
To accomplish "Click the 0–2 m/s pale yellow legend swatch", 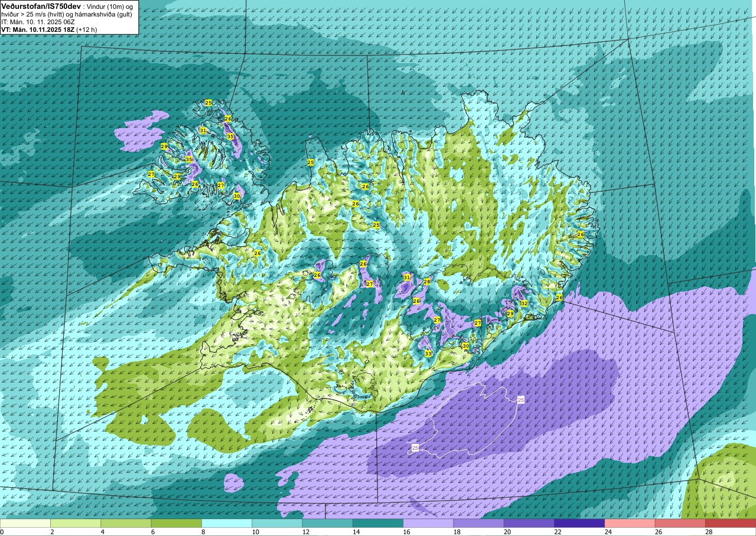I will point(25,523).
